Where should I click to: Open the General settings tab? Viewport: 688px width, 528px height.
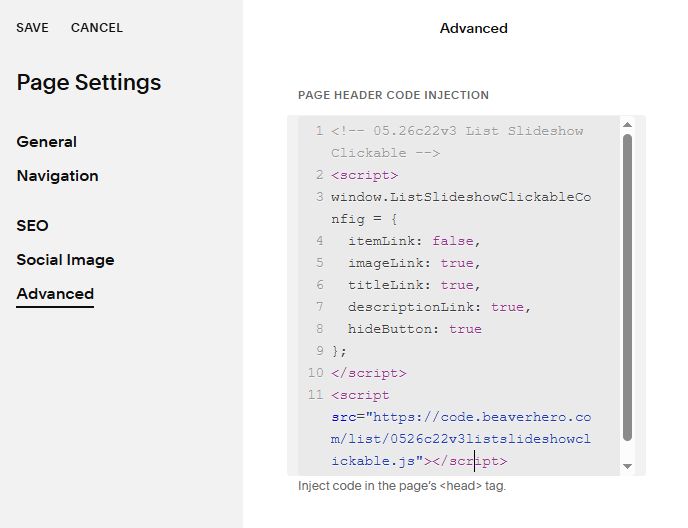(x=47, y=142)
